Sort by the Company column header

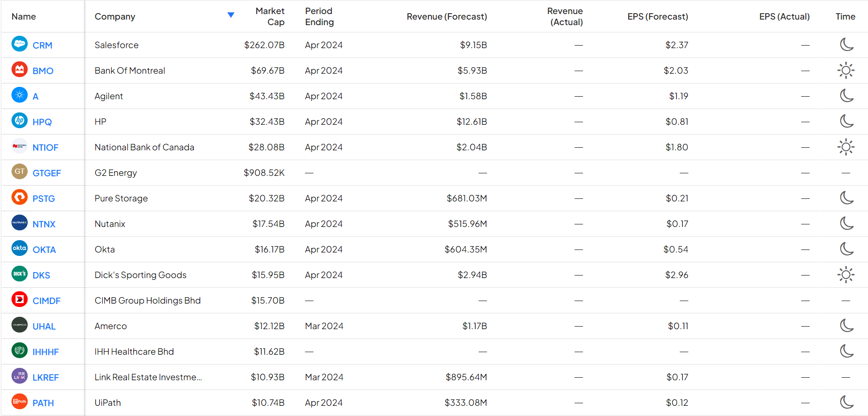[115, 17]
